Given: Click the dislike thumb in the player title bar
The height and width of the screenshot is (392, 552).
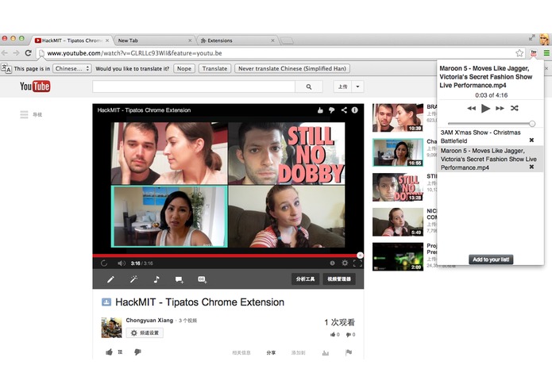Looking at the screenshot, I should pyautogui.click(x=332, y=110).
